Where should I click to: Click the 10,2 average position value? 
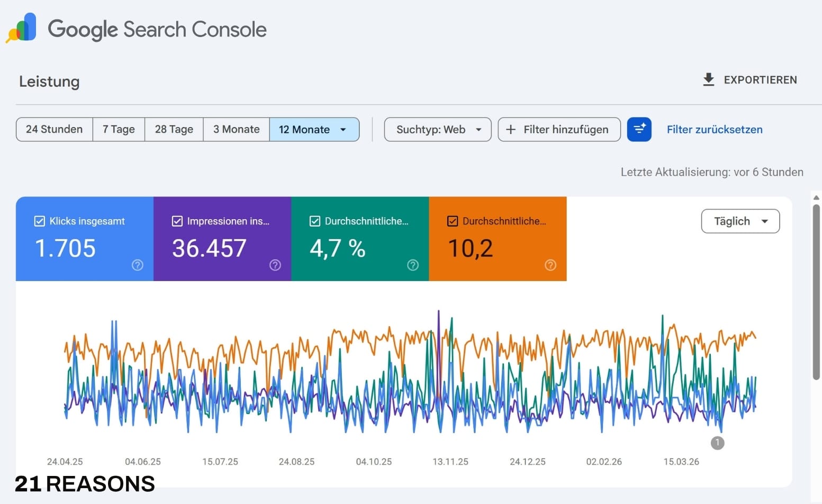tap(471, 248)
